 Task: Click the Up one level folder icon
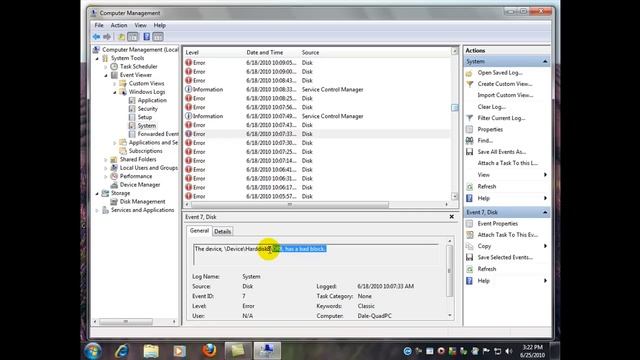coord(121,37)
